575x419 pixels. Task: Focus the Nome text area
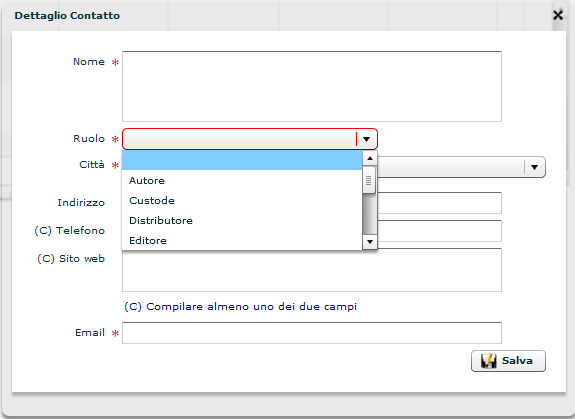click(x=312, y=87)
